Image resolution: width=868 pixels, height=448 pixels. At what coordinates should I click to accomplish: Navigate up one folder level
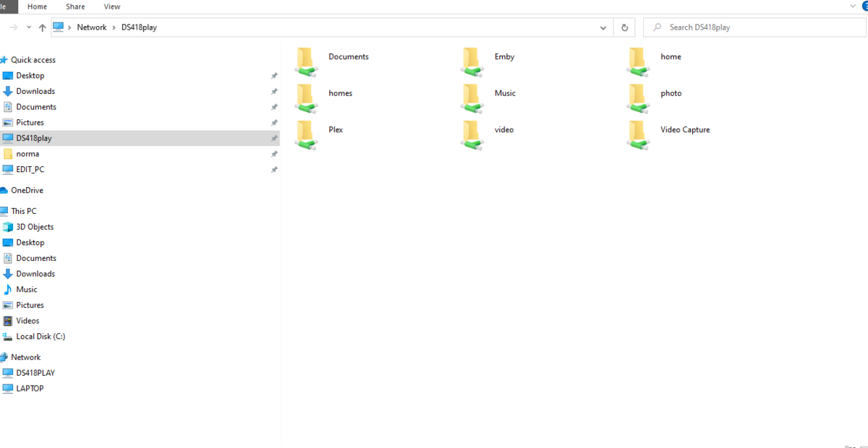point(42,27)
